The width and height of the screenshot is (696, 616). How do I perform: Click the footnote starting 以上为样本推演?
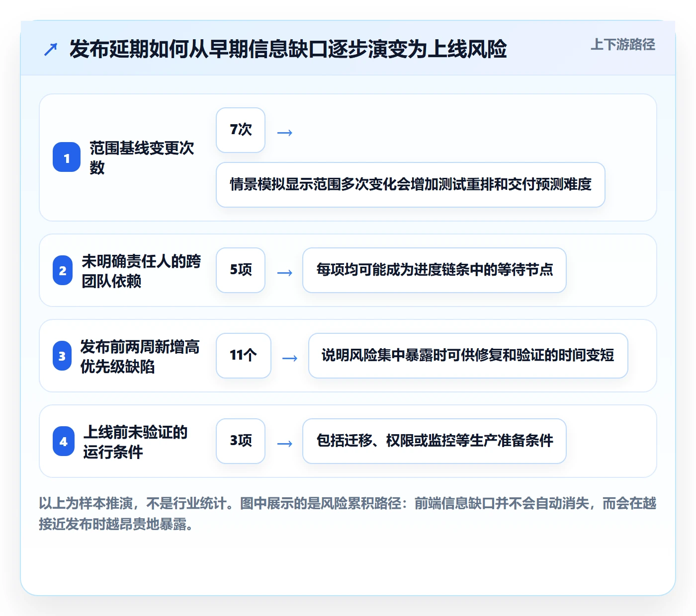click(348, 514)
